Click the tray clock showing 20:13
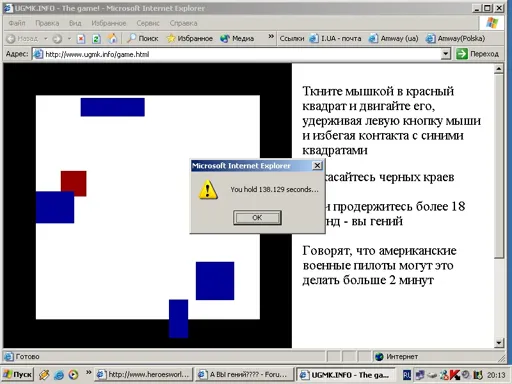This screenshot has width=512, height=384. pos(496,375)
